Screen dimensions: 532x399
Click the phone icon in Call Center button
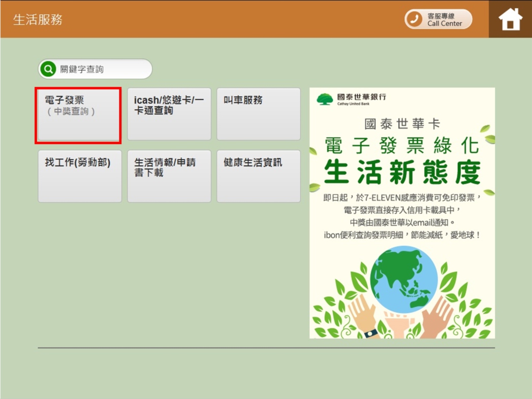click(x=414, y=19)
